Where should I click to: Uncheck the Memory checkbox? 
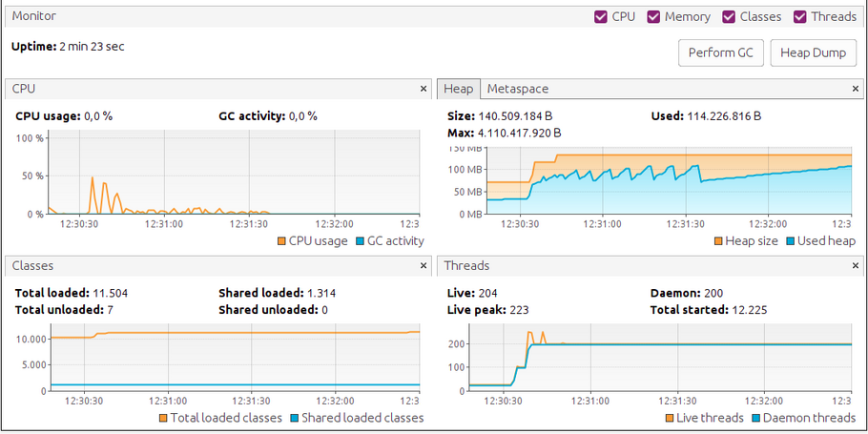(654, 16)
